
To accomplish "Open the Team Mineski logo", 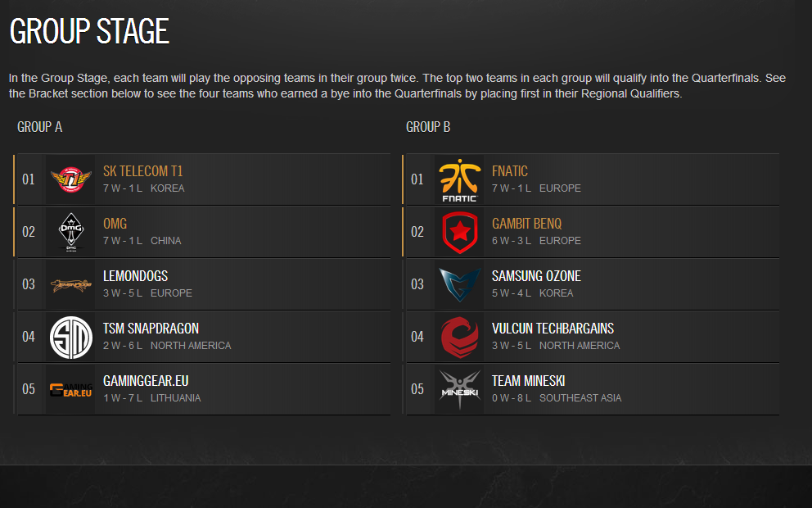I will [459, 389].
